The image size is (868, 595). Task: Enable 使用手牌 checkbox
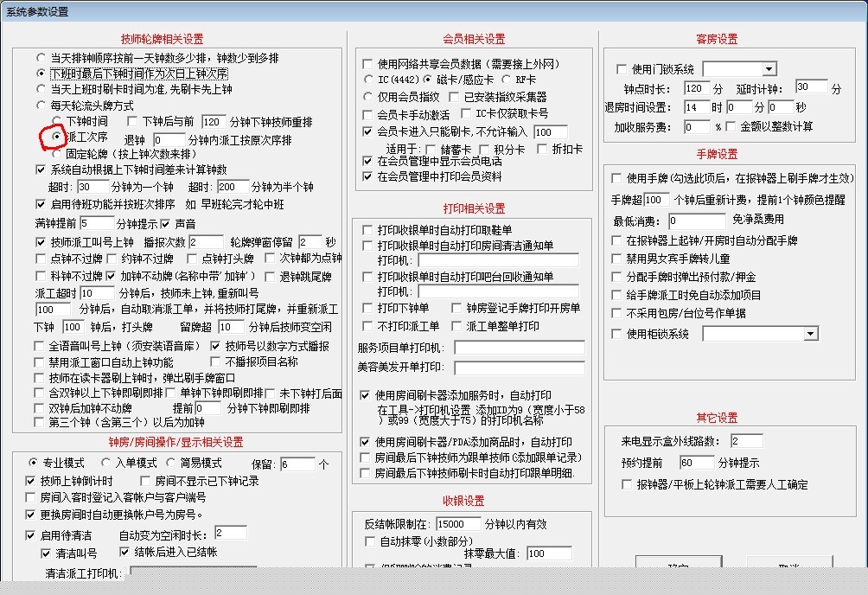click(x=616, y=178)
